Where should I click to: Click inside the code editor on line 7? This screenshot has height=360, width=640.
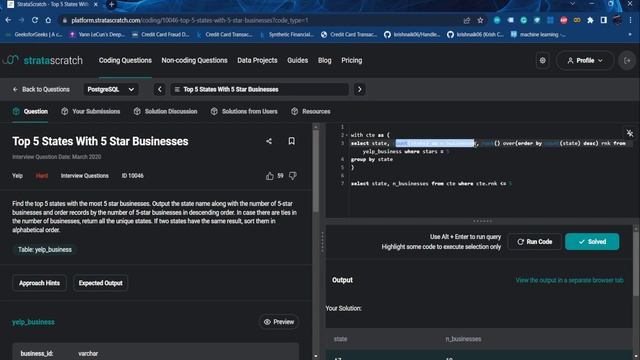[x=431, y=184]
